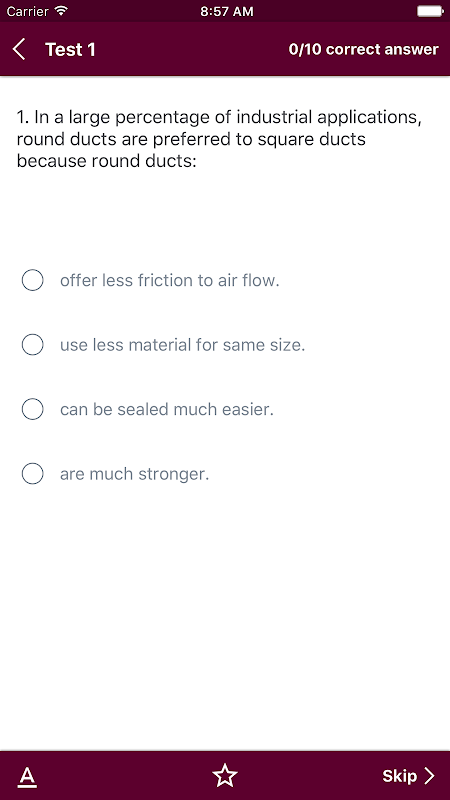Select radio for are much stronger
Viewport: 450px width, 800px height.
(32, 473)
